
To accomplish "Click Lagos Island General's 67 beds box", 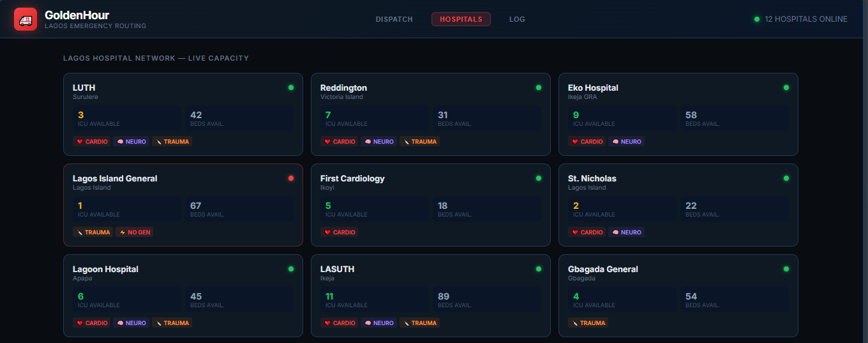I will coord(239,210).
